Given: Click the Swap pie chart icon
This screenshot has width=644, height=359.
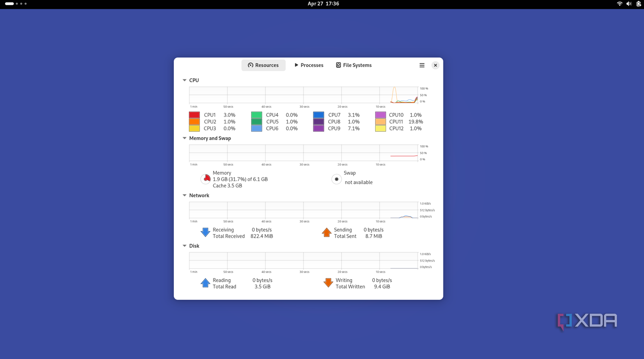Looking at the screenshot, I should coord(337,179).
